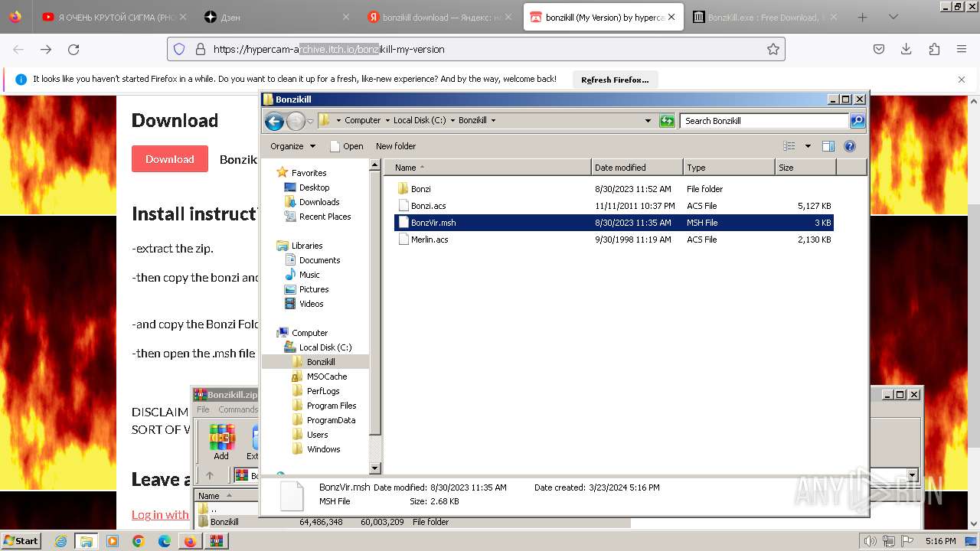980x551 pixels.
Task: Switch to WinRAR taskbar button
Action: 216,541
